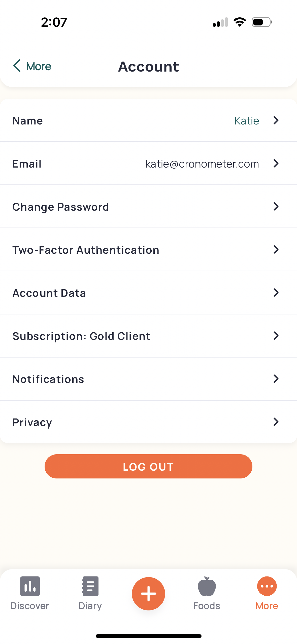This screenshot has height=644, width=297.
Task: Open the Privacy settings row
Action: click(x=32, y=422)
